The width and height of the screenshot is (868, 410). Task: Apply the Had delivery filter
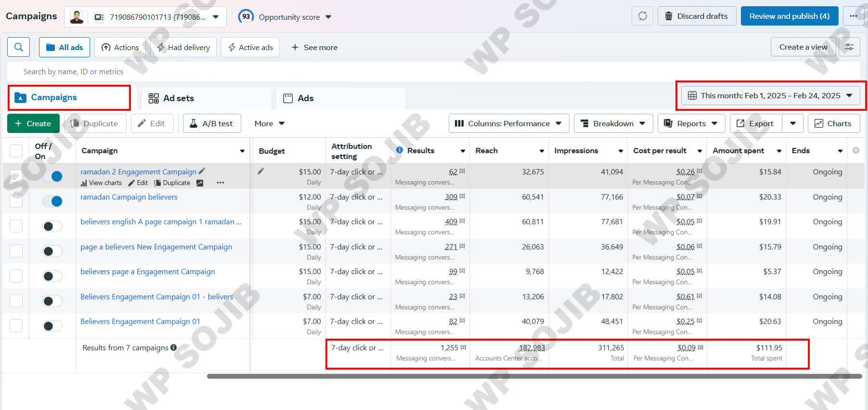(183, 47)
